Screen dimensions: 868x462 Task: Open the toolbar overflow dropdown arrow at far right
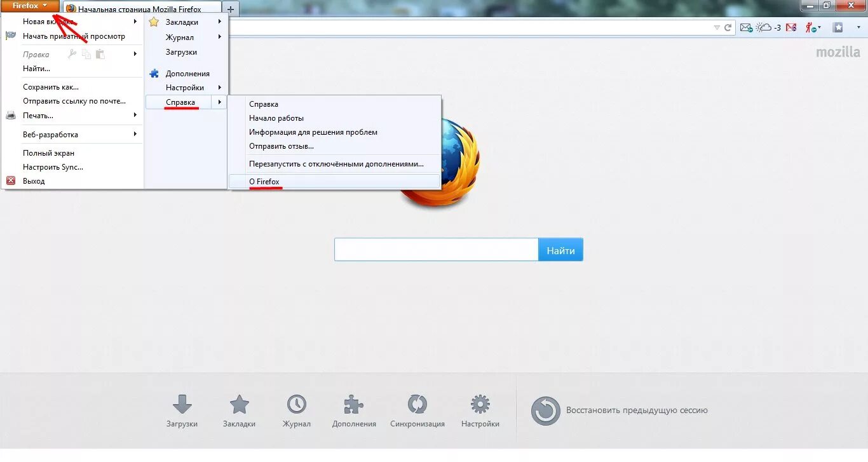click(857, 27)
